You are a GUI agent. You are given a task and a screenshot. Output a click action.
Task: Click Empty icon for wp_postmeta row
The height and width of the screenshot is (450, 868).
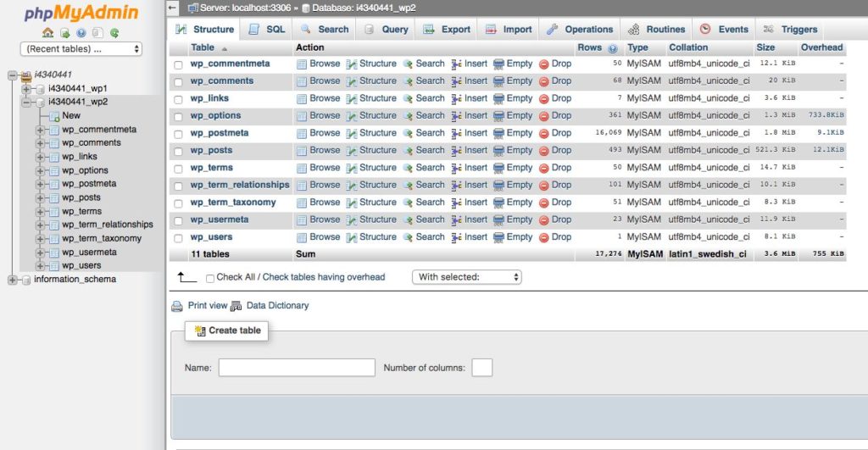(498, 133)
